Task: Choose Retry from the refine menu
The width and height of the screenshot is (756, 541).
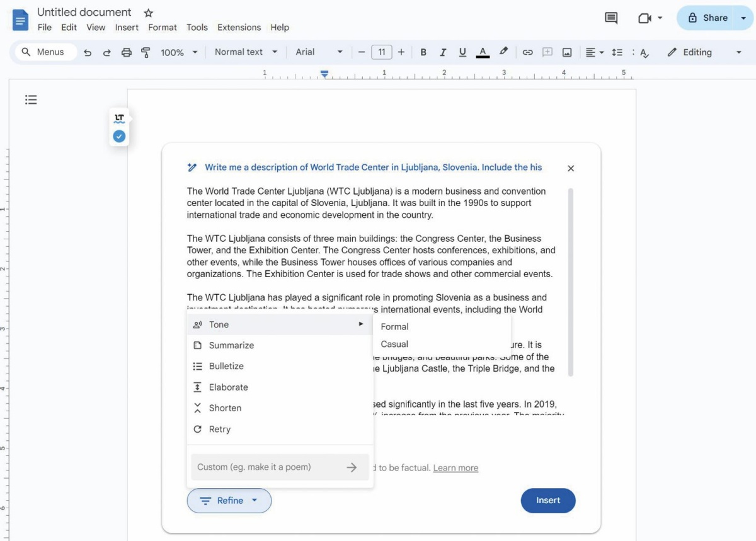Action: (280, 430)
